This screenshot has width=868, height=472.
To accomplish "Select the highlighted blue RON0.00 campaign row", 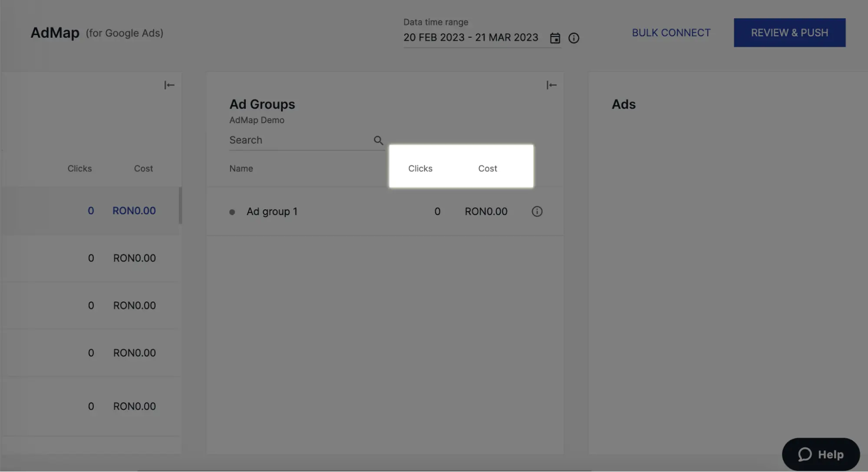I will (x=134, y=211).
